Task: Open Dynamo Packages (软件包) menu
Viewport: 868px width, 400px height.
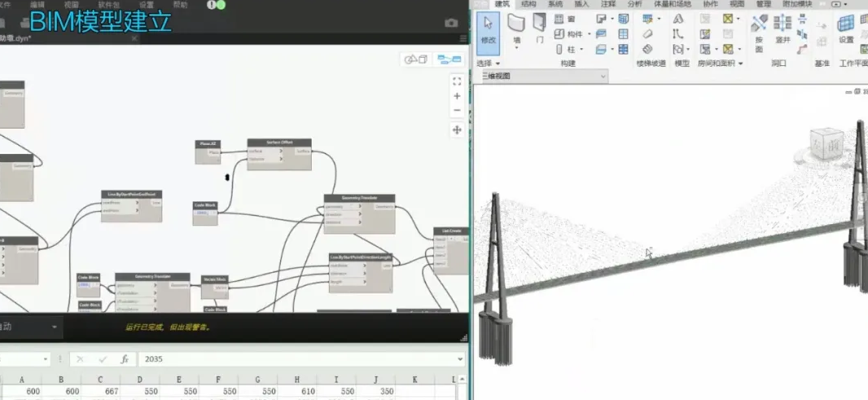Action: pyautogui.click(x=108, y=4)
